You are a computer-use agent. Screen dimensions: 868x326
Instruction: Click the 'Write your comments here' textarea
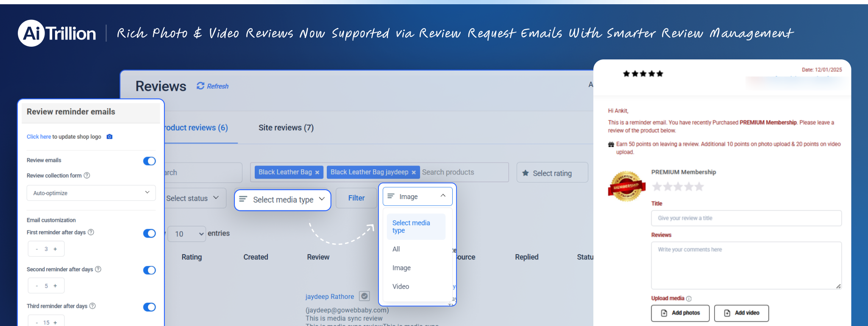click(746, 265)
